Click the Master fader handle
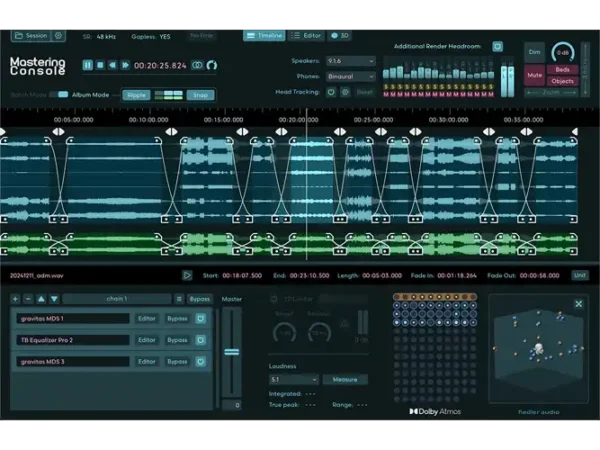This screenshot has width=600, height=450. coord(232,352)
